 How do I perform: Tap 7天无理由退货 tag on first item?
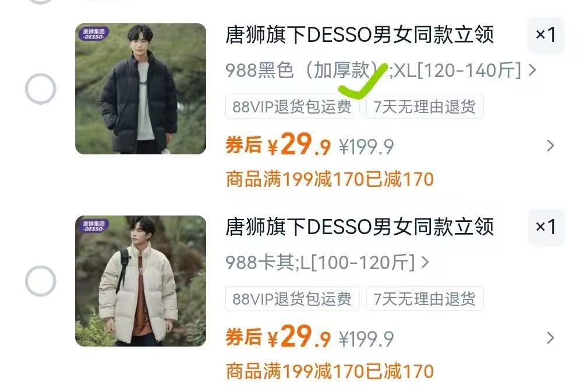[425, 107]
